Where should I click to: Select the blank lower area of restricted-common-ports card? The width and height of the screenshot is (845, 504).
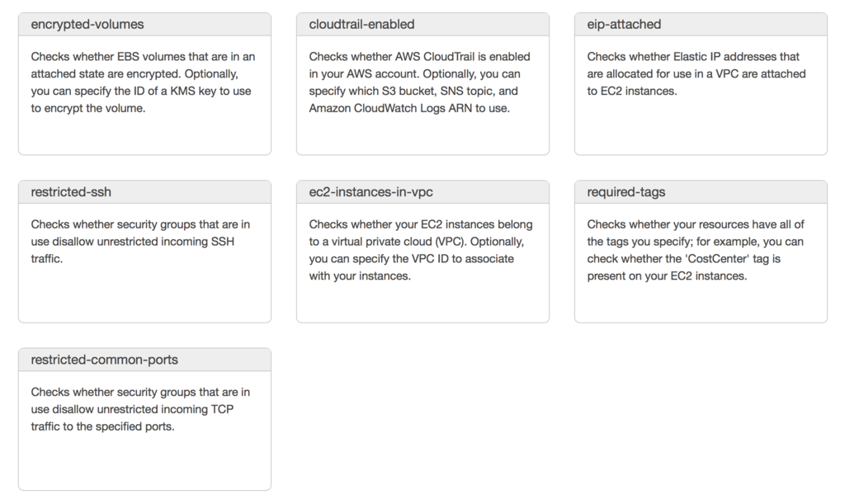tap(144, 461)
